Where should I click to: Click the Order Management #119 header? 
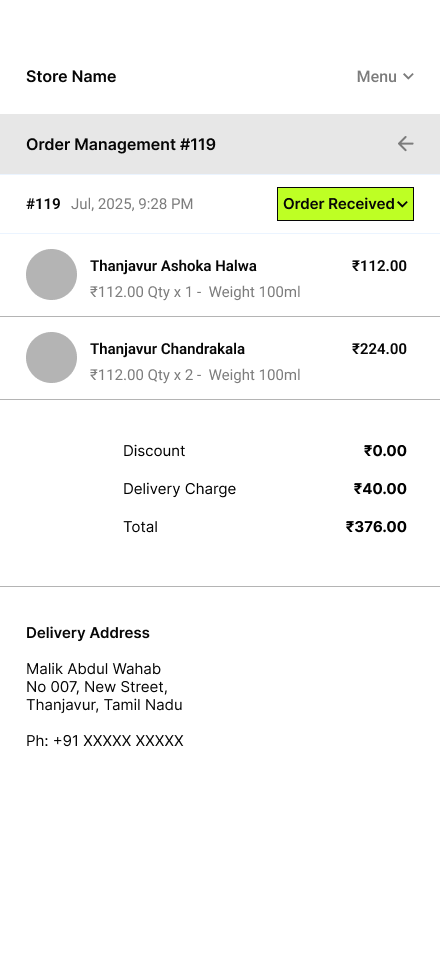tap(121, 144)
